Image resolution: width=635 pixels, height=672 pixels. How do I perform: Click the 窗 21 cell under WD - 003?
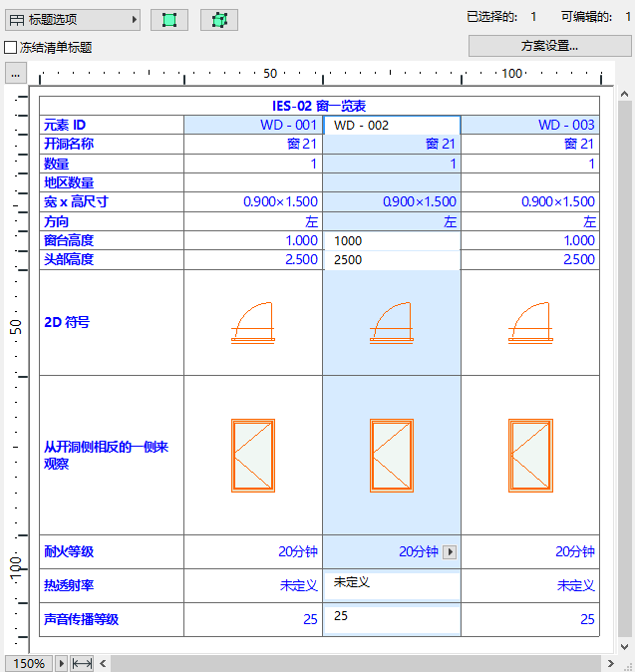[530, 144]
